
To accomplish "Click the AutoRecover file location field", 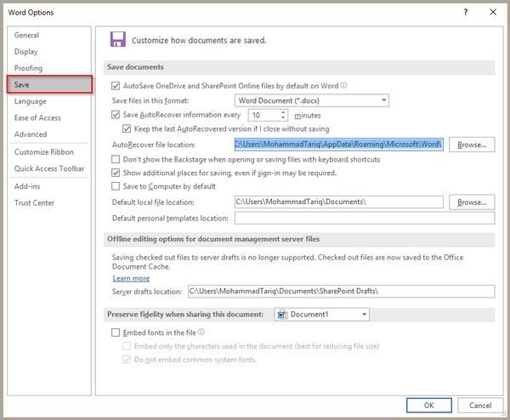I will coord(338,145).
